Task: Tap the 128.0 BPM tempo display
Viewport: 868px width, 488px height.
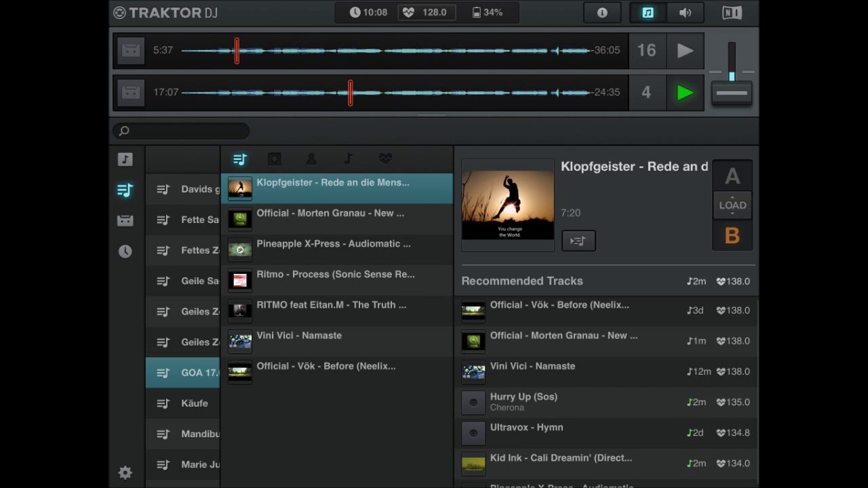Action: click(x=427, y=13)
